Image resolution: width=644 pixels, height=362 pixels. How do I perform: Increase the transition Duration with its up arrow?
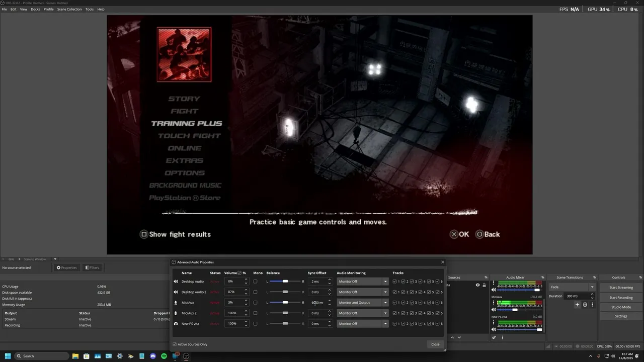point(592,295)
